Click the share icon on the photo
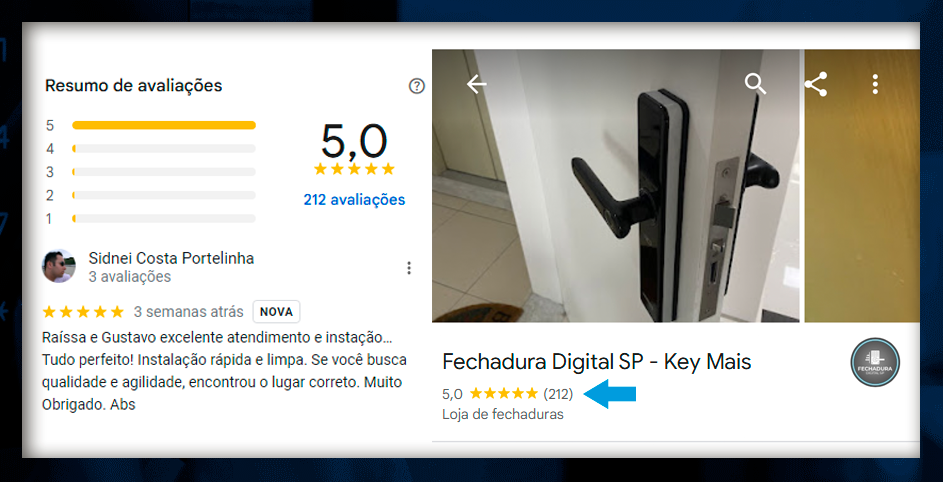Screen dimensions: 943x482 click(x=816, y=84)
